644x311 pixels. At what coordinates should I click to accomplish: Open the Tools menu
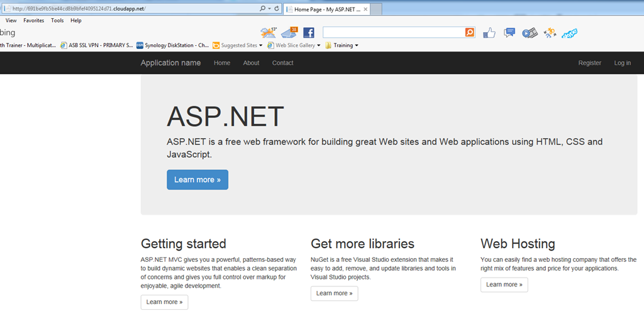tap(57, 21)
